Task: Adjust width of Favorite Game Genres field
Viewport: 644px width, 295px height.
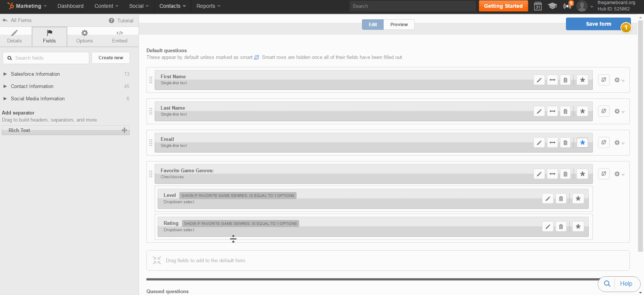Action: [552, 174]
